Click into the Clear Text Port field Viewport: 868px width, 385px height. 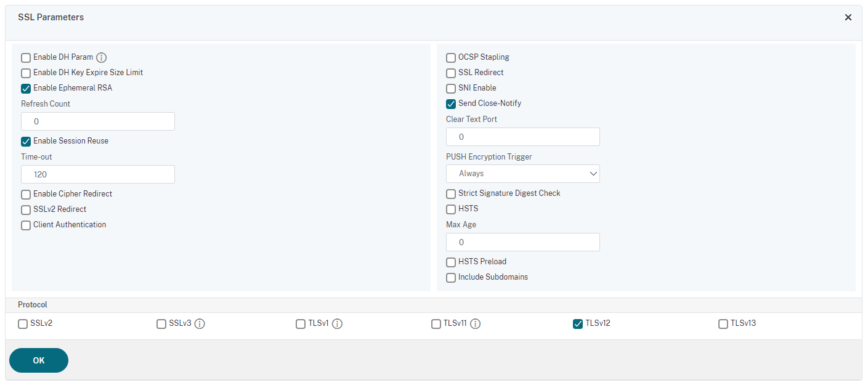(x=522, y=137)
